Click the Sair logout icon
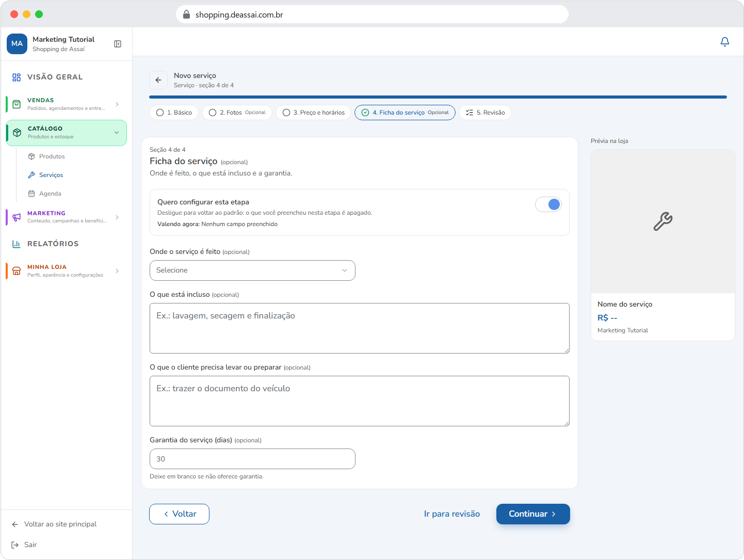The width and height of the screenshot is (744, 560). 15,545
